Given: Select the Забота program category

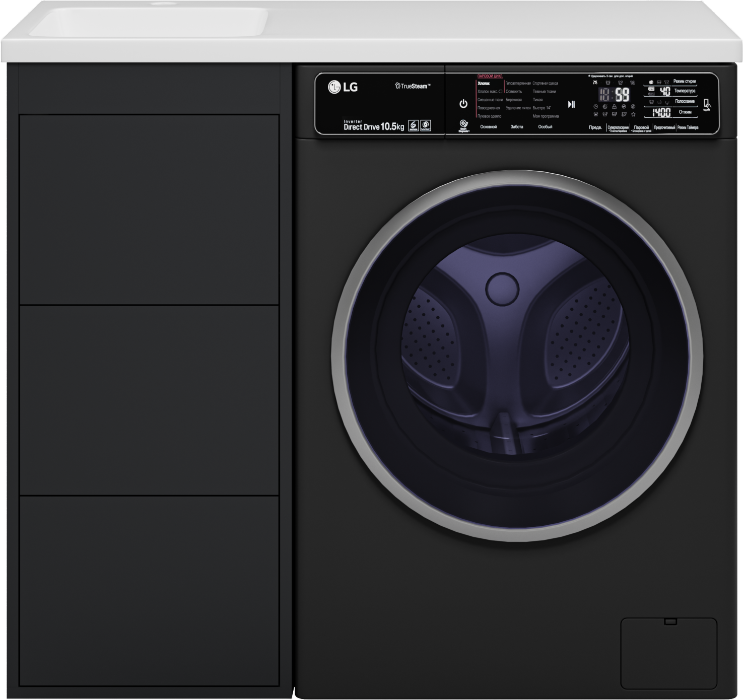Looking at the screenshot, I should click(x=517, y=127).
